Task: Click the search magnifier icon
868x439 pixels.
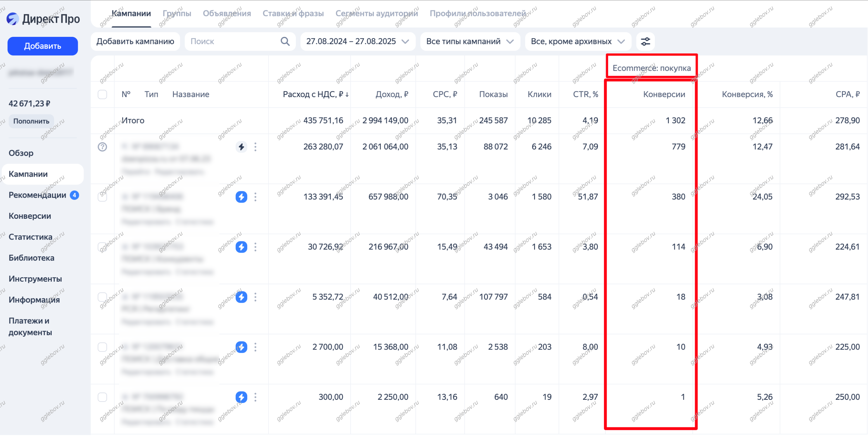Action: pos(285,42)
